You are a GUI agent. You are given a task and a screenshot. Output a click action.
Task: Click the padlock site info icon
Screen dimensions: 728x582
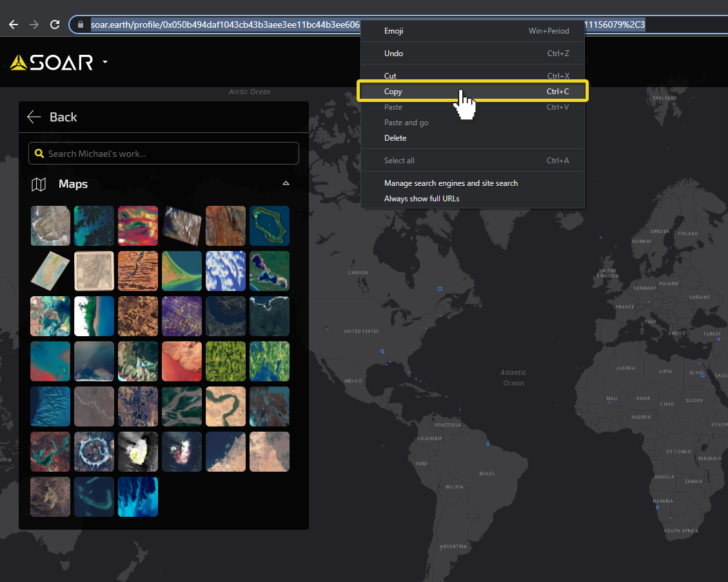tap(81, 25)
